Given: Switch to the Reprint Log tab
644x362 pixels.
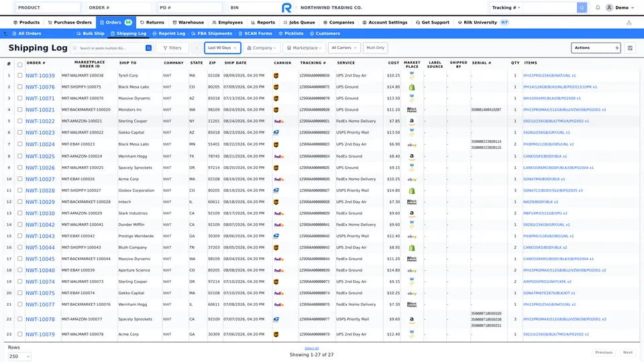Looking at the screenshot, I should (x=169, y=34).
